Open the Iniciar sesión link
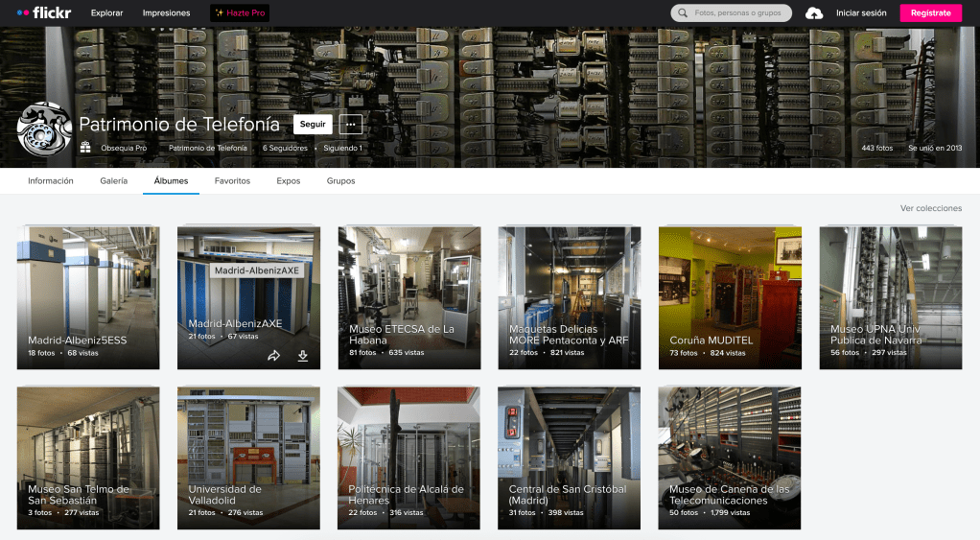 (x=861, y=13)
